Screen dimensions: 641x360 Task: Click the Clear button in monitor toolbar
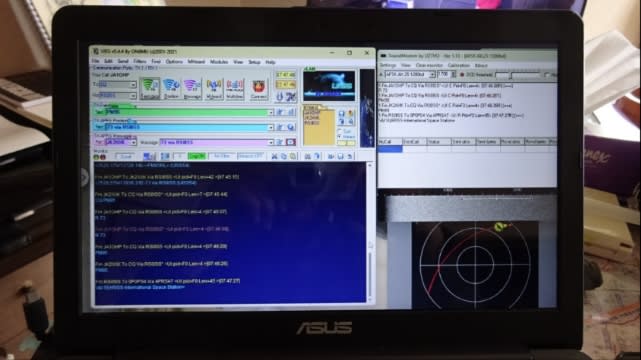pos(126,157)
